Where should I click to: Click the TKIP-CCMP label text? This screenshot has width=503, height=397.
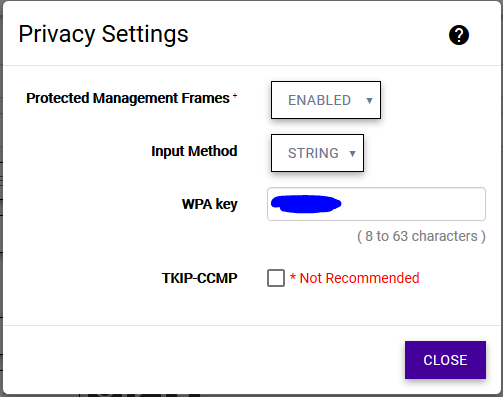pos(199,278)
